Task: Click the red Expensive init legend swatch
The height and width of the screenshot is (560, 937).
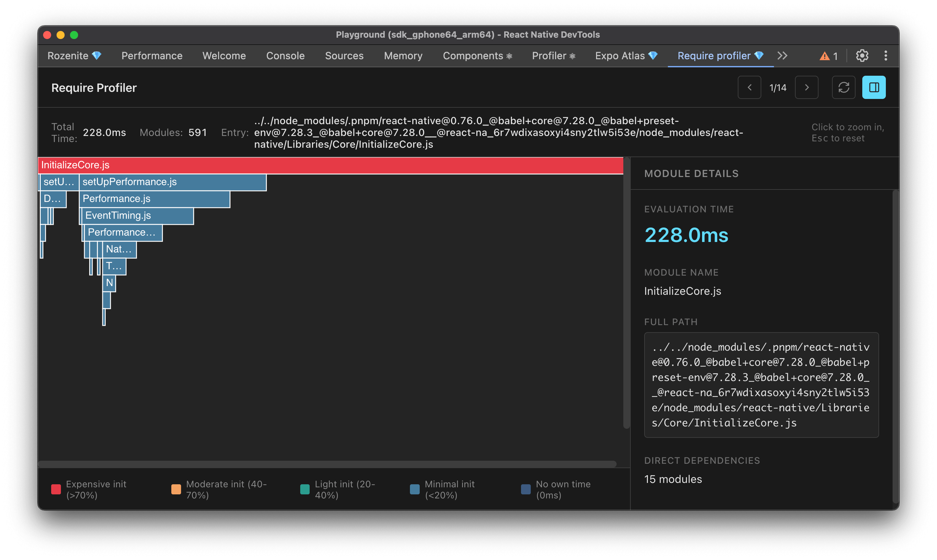Action: [x=56, y=489]
